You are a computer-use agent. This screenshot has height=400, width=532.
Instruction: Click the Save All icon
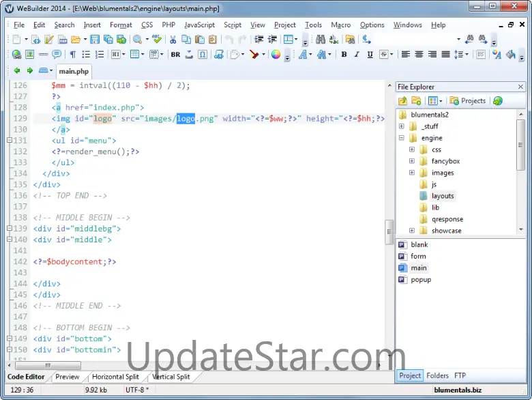(x=108, y=40)
